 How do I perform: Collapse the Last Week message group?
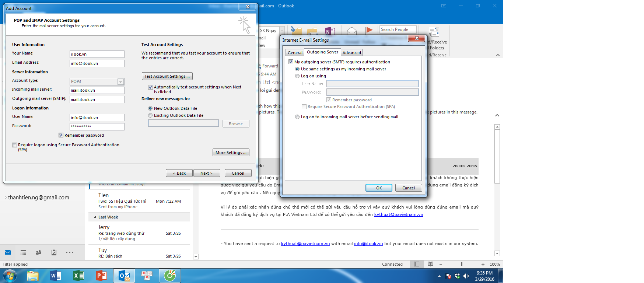[x=95, y=217]
